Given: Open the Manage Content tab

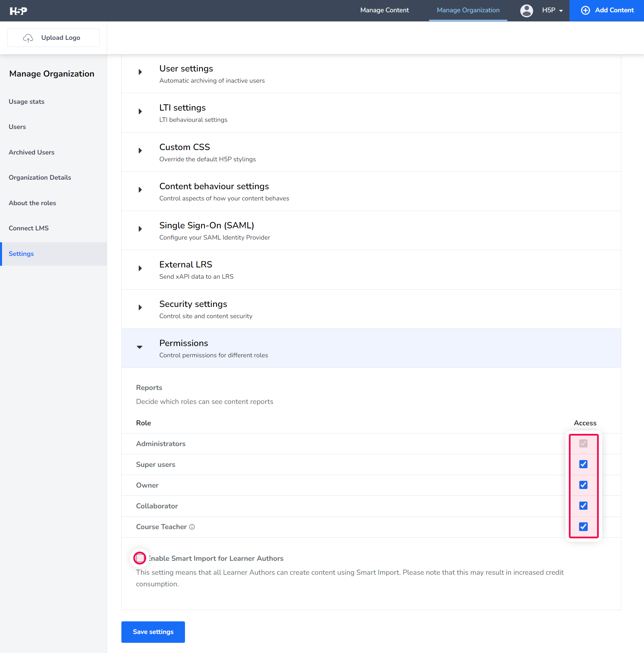Looking at the screenshot, I should [x=385, y=10].
